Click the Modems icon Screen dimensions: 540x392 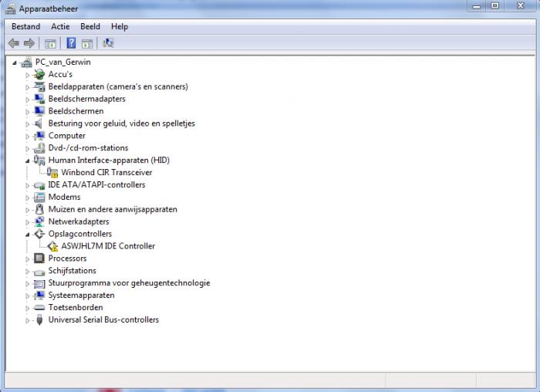(x=39, y=198)
